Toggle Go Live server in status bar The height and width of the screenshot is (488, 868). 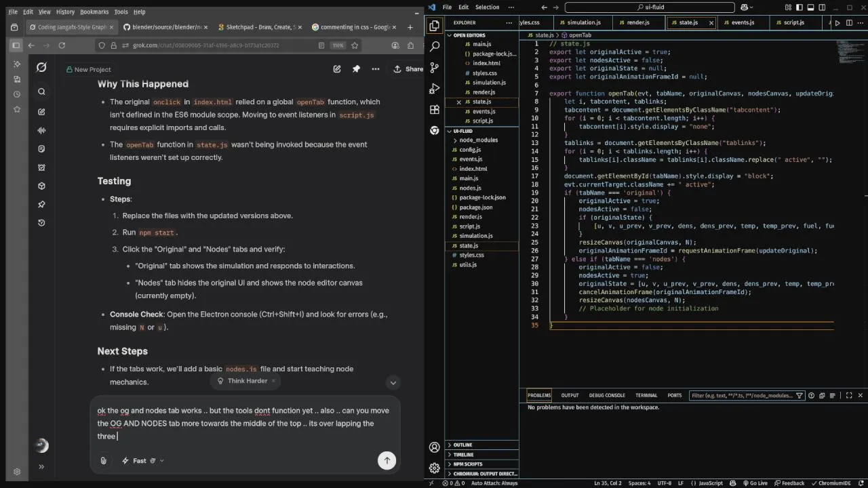755,483
